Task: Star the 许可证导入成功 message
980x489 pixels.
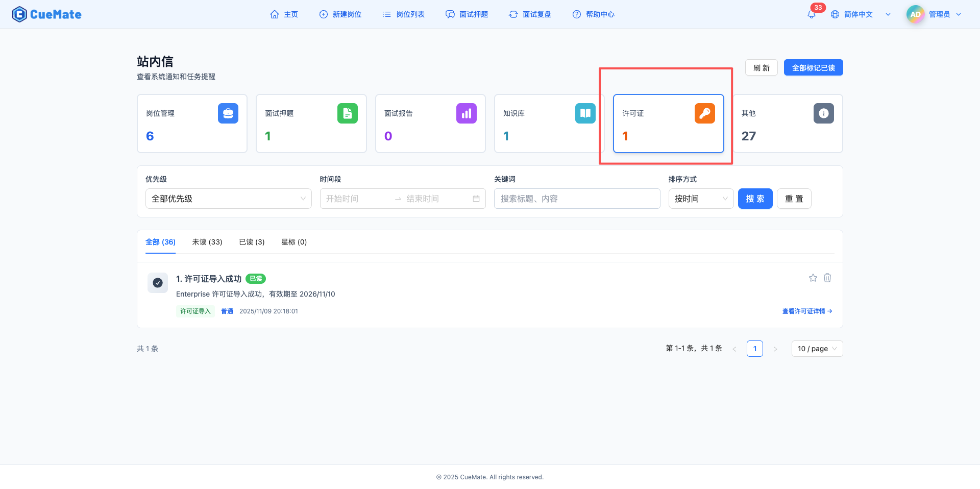Action: (813, 278)
